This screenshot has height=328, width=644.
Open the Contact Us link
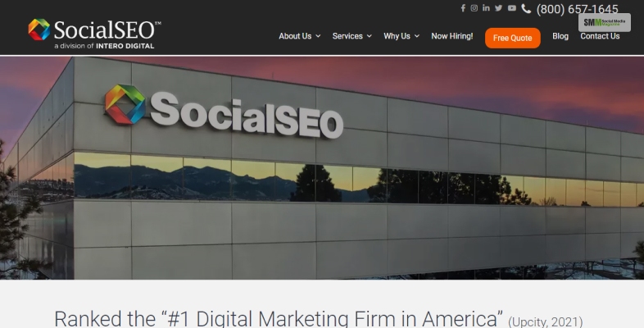[600, 36]
